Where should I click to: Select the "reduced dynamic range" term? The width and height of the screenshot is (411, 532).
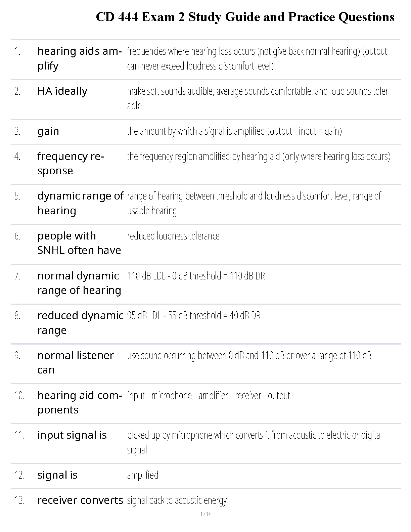(x=81, y=322)
